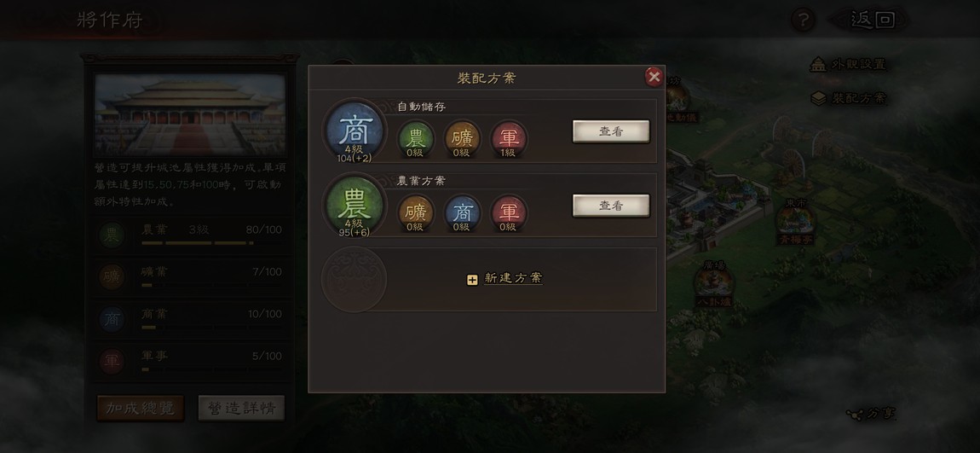The image size is (980, 453).
Task: Click the empty scheme slot emblem
Action: [x=354, y=279]
